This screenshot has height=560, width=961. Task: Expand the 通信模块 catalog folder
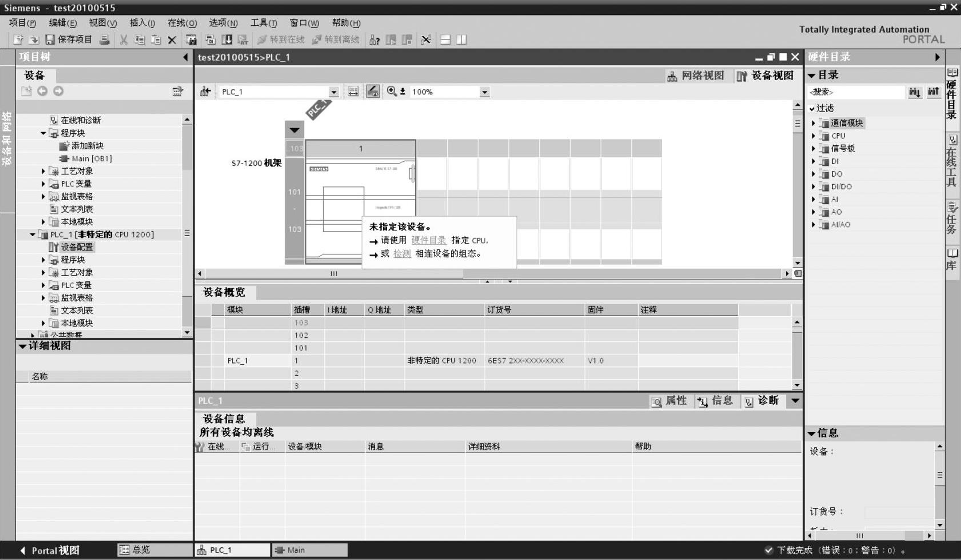pos(814,123)
